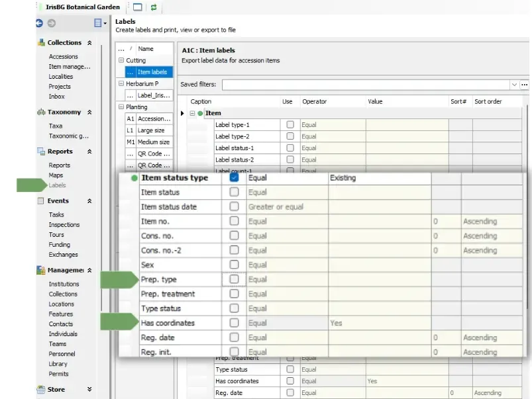Screen dimensions: 532x399
Task: Collapse the Cutting label group
Action: 121,60
